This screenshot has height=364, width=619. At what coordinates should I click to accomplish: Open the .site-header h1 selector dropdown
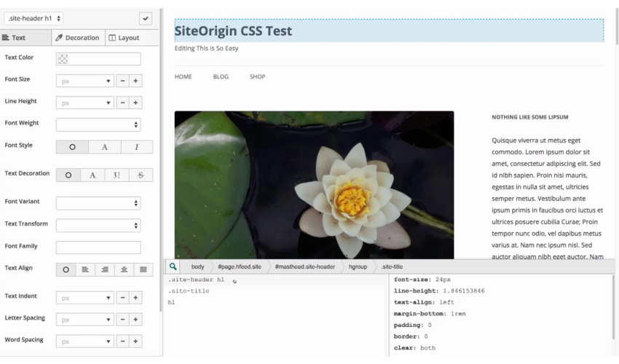click(x=33, y=18)
